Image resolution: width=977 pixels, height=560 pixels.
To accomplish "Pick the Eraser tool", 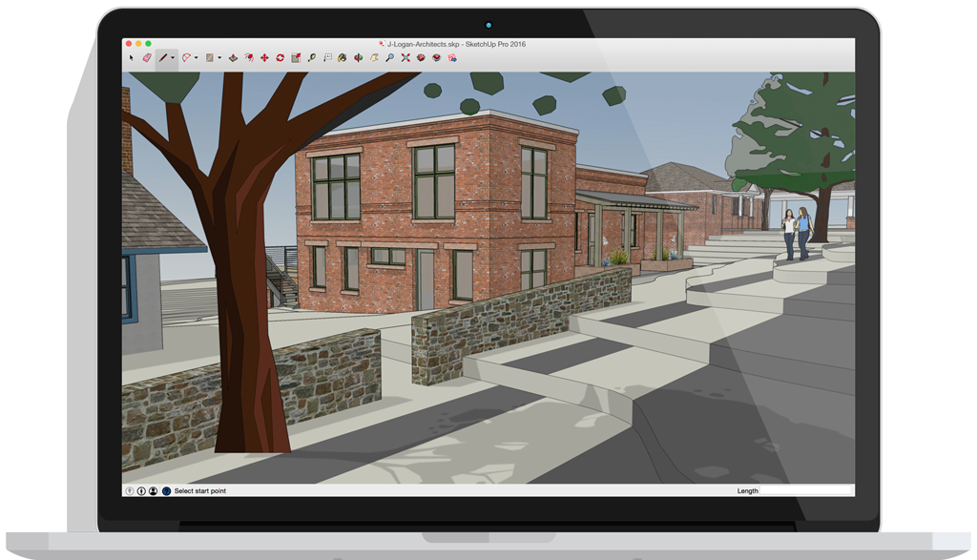I will click(147, 58).
